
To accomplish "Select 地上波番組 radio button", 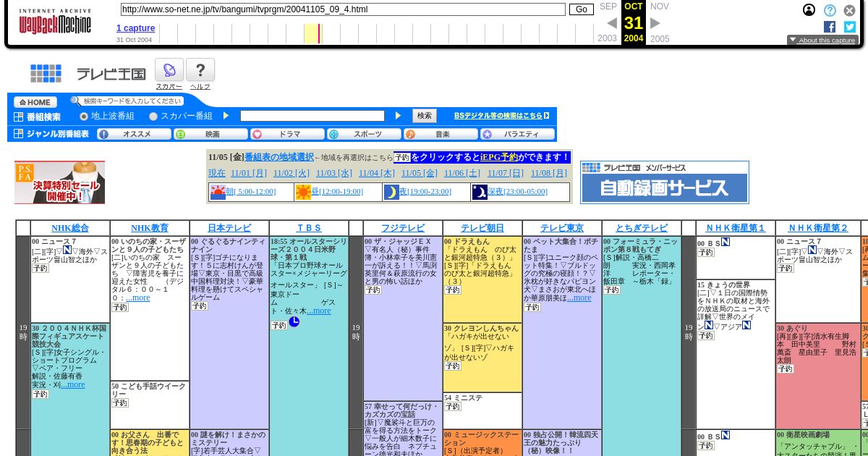I will coord(84,116).
